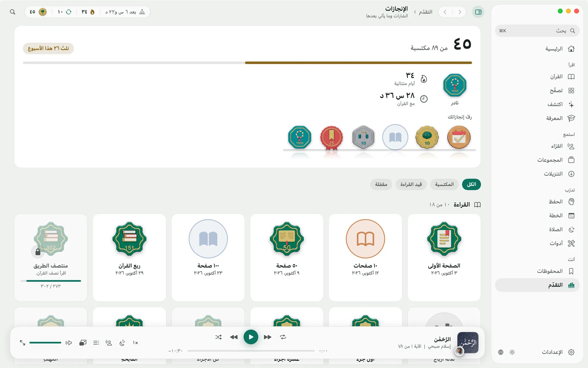
Task: Open the reciter picker icon in the player
Action: pos(109,343)
